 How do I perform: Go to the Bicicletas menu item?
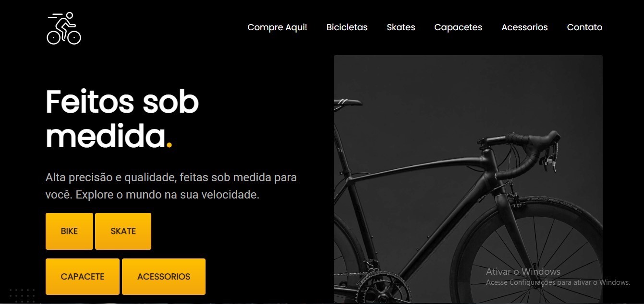[x=347, y=27]
